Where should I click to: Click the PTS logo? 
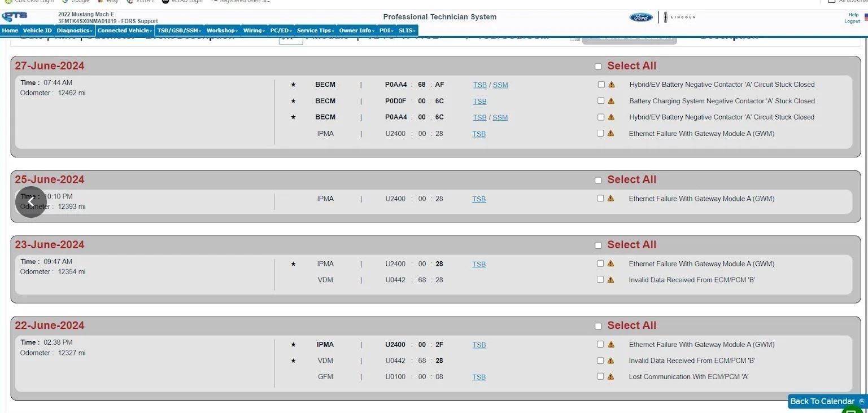coord(15,16)
